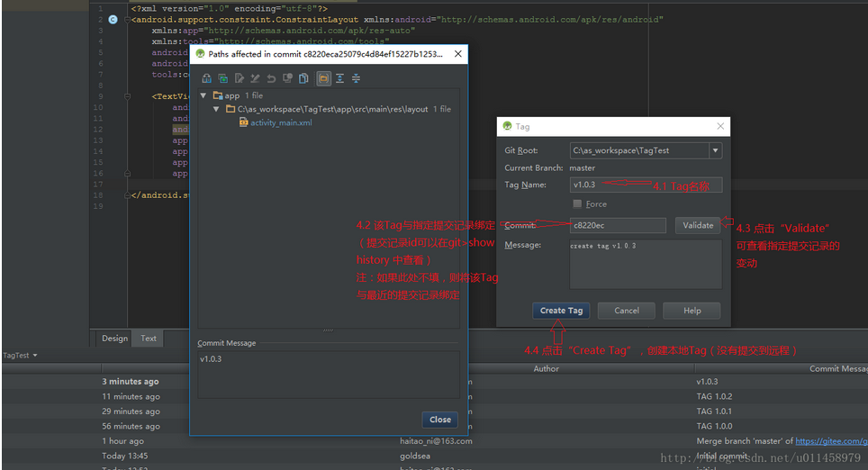Click the Collapse All icon
The image size is (868, 470).
pos(356,78)
